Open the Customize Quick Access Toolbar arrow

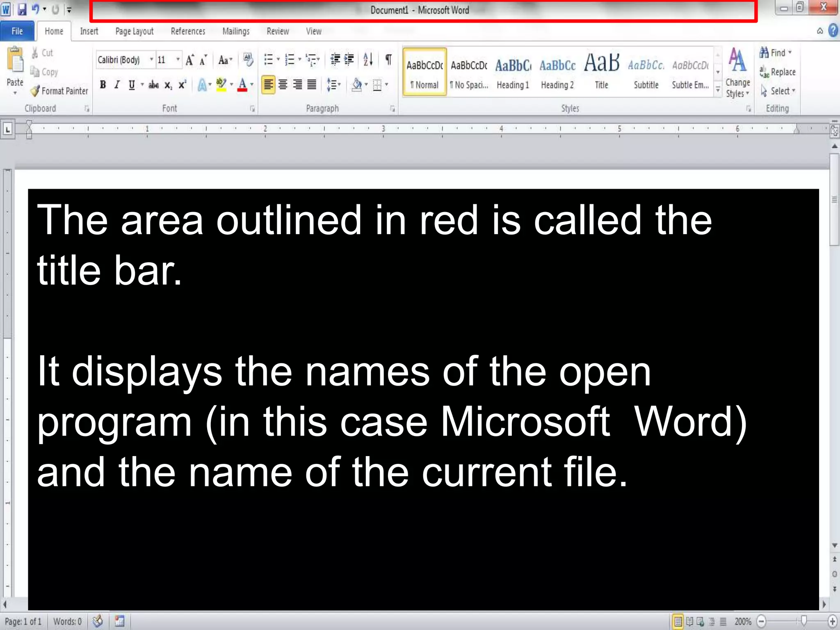(x=69, y=9)
